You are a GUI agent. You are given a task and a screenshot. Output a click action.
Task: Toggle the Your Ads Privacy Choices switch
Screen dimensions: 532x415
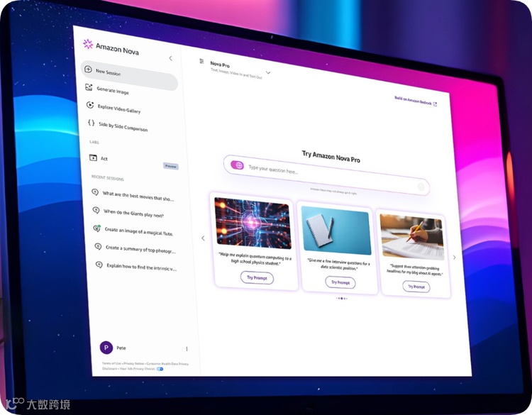point(160,369)
